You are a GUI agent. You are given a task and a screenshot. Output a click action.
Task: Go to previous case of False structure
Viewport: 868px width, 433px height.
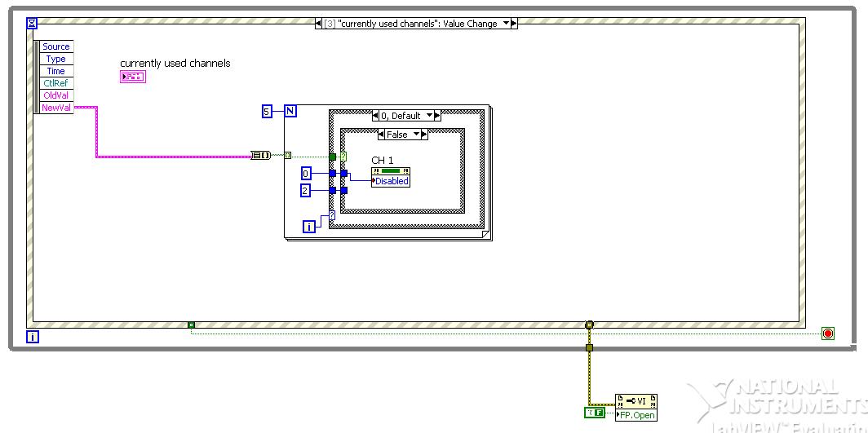point(382,135)
